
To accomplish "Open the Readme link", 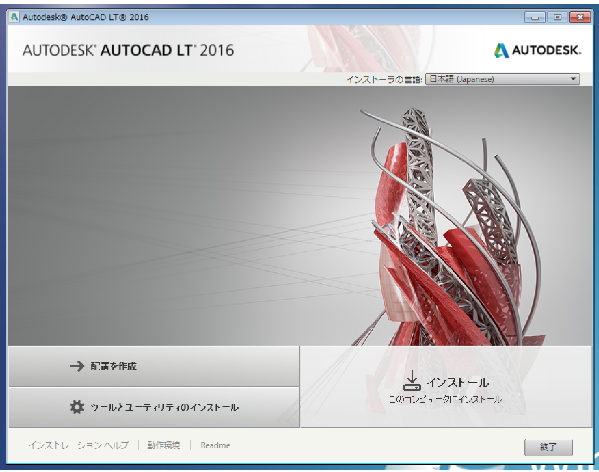I will [215, 445].
